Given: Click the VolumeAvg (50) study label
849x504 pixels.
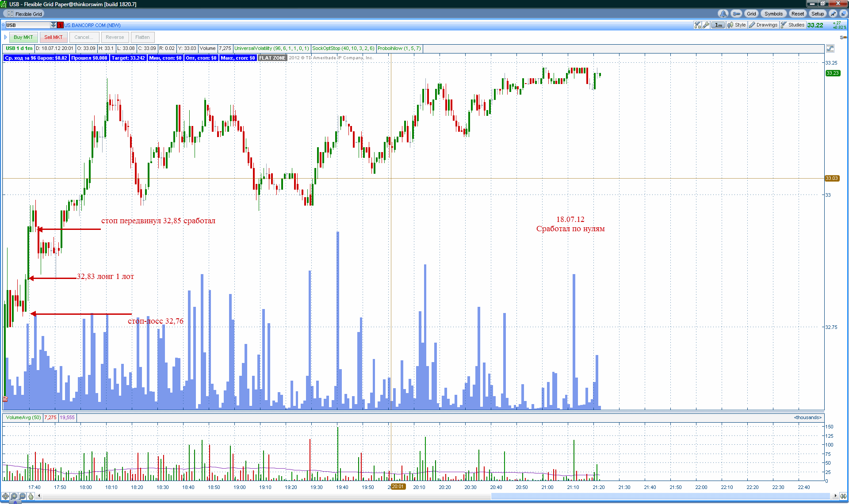Looking at the screenshot, I should 23,417.
